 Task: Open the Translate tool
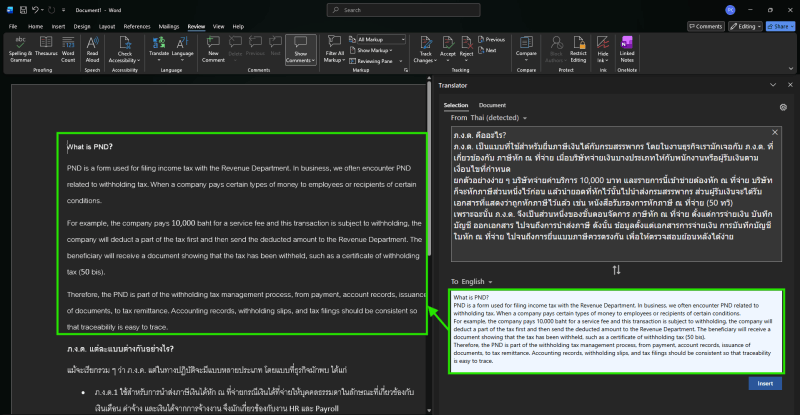(x=159, y=47)
